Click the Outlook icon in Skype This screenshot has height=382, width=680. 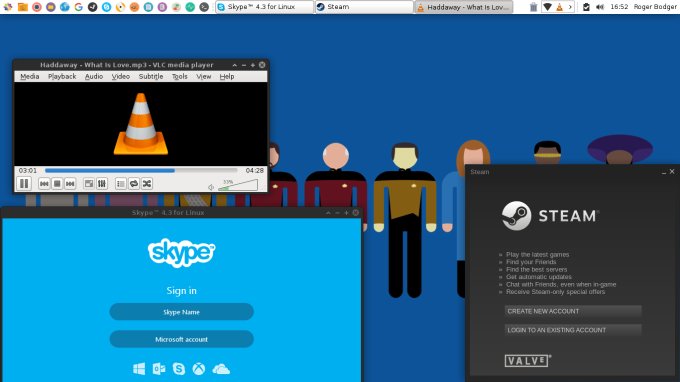pos(159,369)
